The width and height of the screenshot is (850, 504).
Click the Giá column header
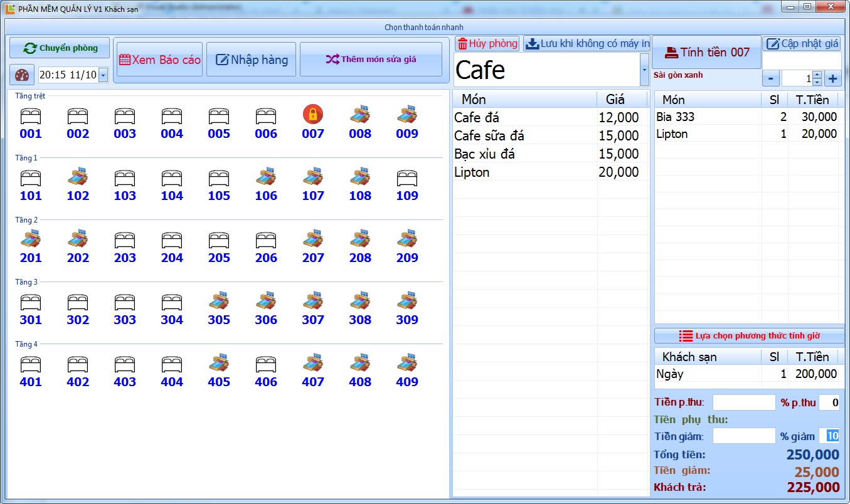click(622, 99)
